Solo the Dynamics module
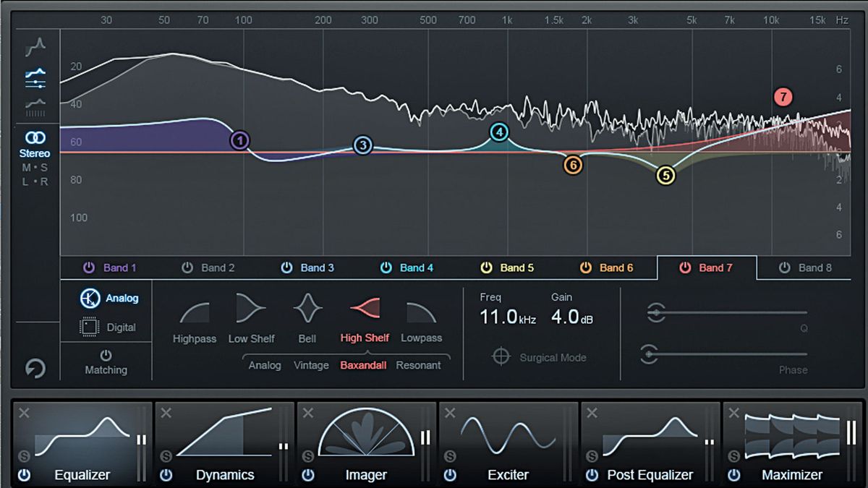Image resolution: width=868 pixels, height=488 pixels. [x=166, y=456]
